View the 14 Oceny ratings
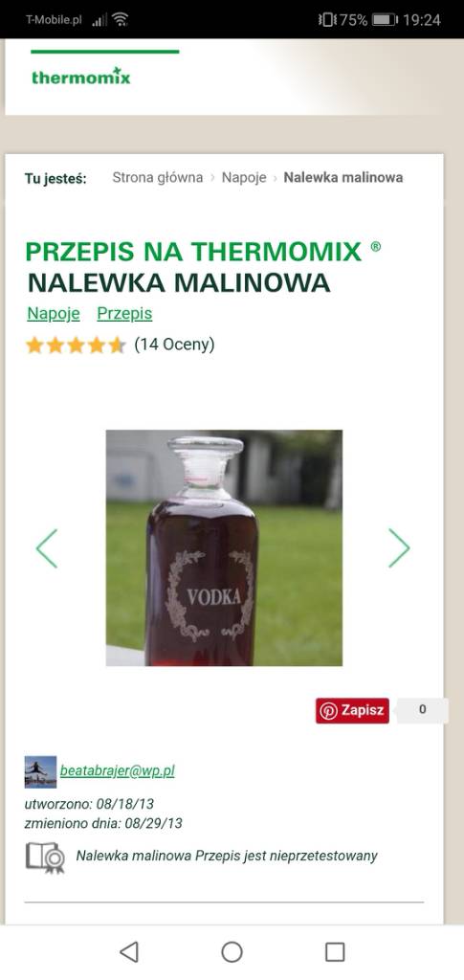 click(x=174, y=345)
